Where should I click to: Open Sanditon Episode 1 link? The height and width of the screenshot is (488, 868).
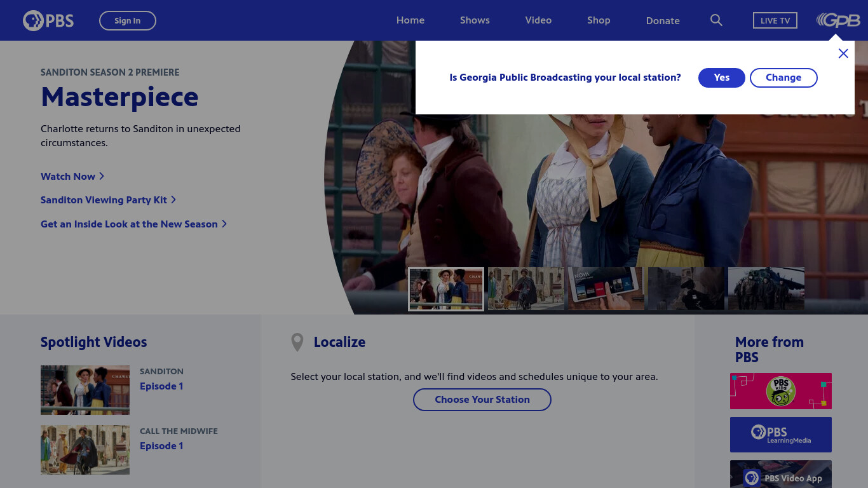(x=161, y=386)
